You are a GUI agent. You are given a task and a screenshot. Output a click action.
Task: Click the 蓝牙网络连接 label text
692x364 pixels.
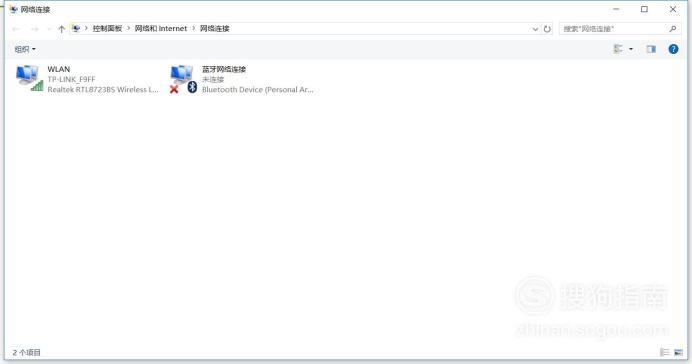point(224,69)
